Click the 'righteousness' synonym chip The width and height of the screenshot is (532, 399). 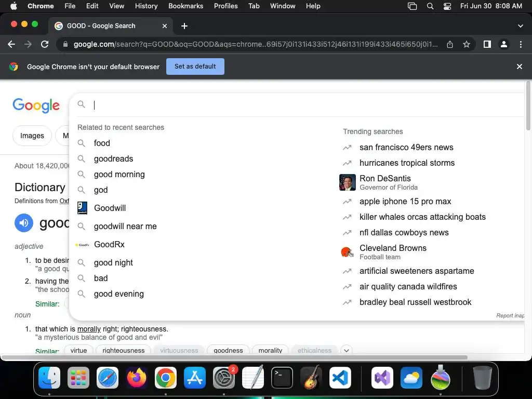point(124,351)
